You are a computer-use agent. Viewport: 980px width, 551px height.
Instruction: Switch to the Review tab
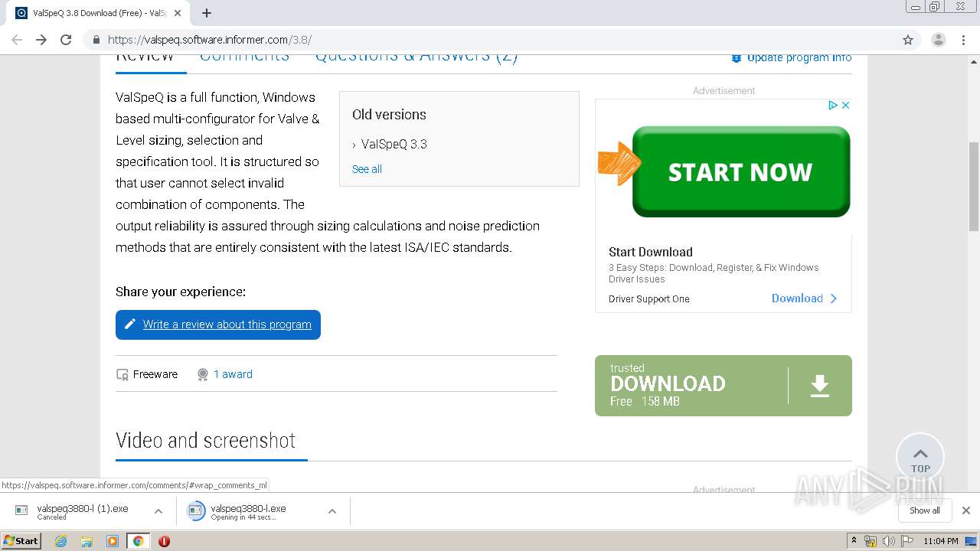tap(145, 57)
